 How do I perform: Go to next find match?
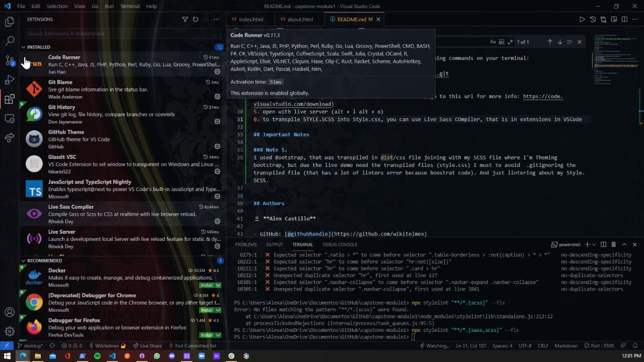(x=560, y=42)
